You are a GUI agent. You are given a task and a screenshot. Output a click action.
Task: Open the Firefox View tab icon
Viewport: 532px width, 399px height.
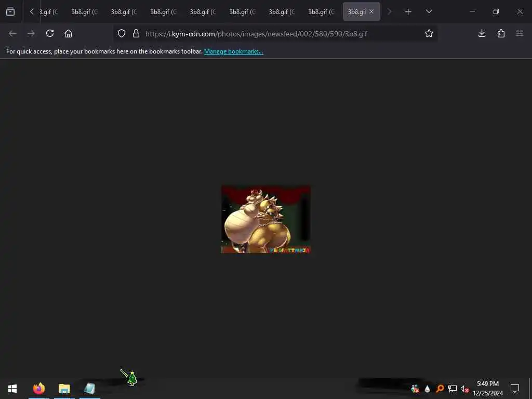coord(10,12)
